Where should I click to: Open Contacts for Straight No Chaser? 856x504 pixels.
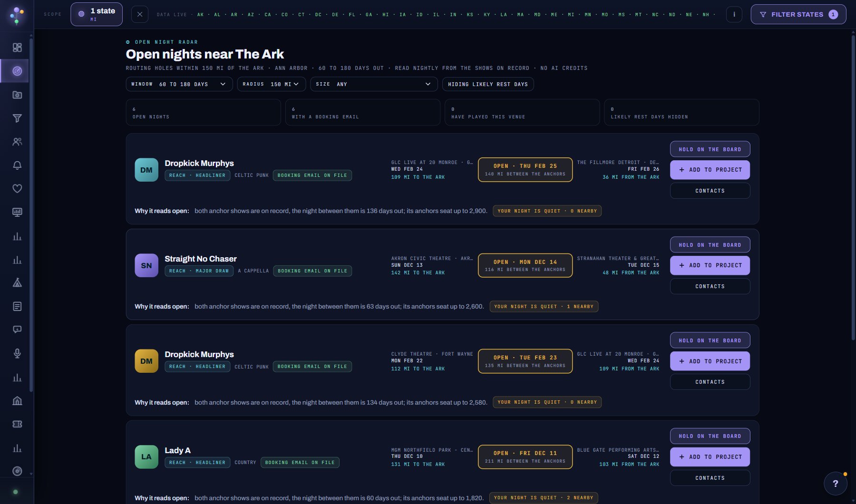pyautogui.click(x=710, y=286)
